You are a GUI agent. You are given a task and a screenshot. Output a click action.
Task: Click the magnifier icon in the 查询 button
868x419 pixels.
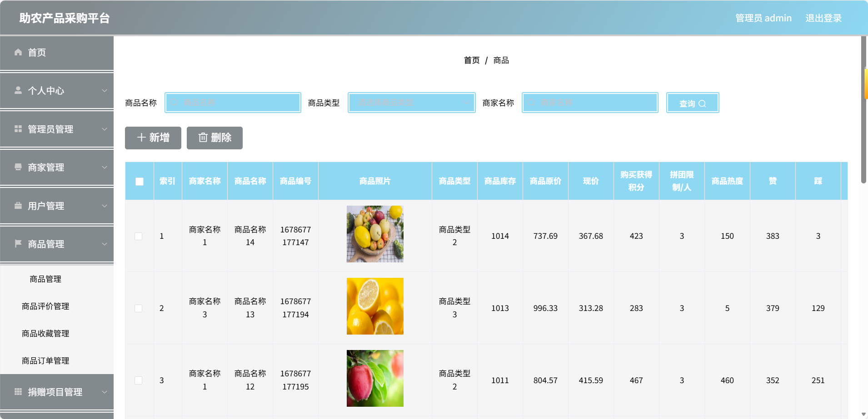(702, 104)
